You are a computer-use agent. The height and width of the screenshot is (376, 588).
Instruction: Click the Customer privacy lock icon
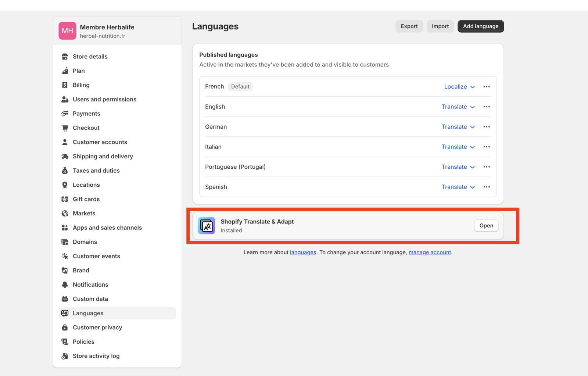pyautogui.click(x=65, y=327)
